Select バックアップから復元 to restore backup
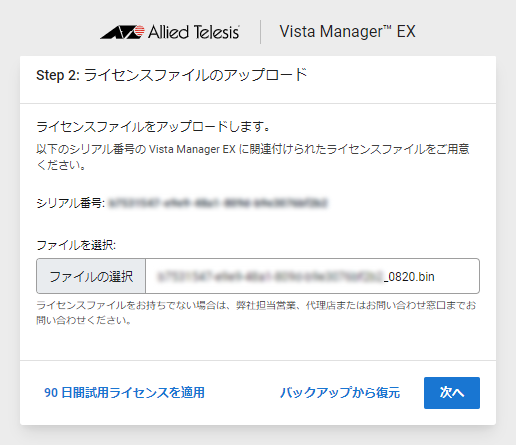 (x=340, y=393)
